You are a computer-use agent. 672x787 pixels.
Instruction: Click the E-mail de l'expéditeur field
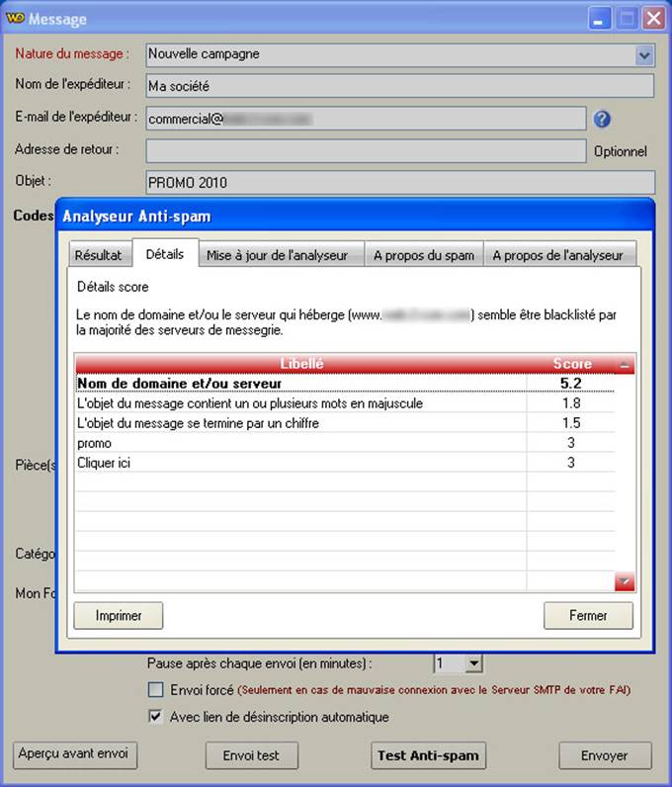(366, 119)
